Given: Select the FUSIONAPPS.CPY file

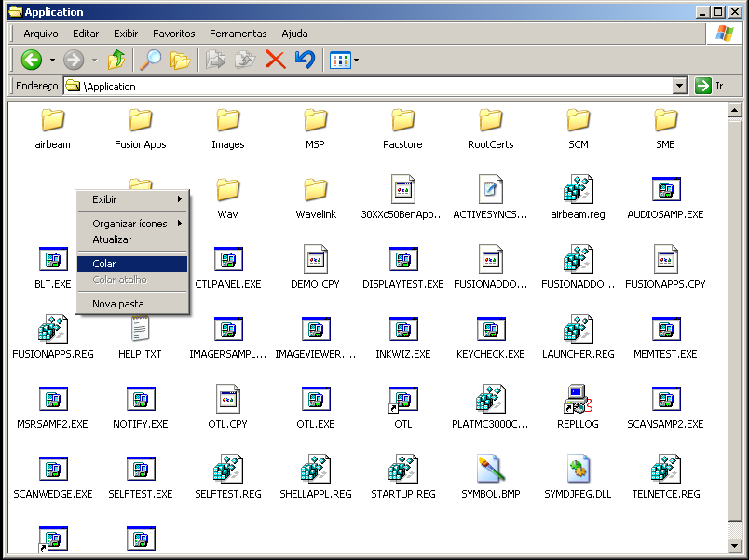Looking at the screenshot, I should pyautogui.click(x=666, y=259).
